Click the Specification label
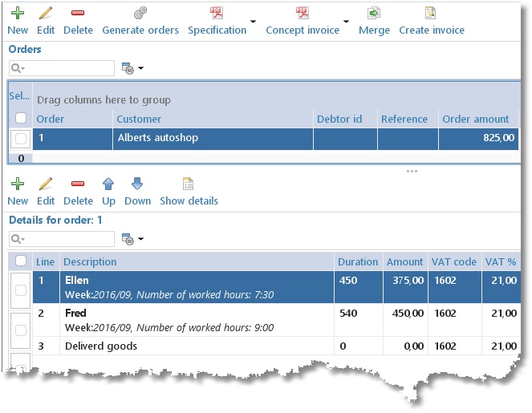 217,30
